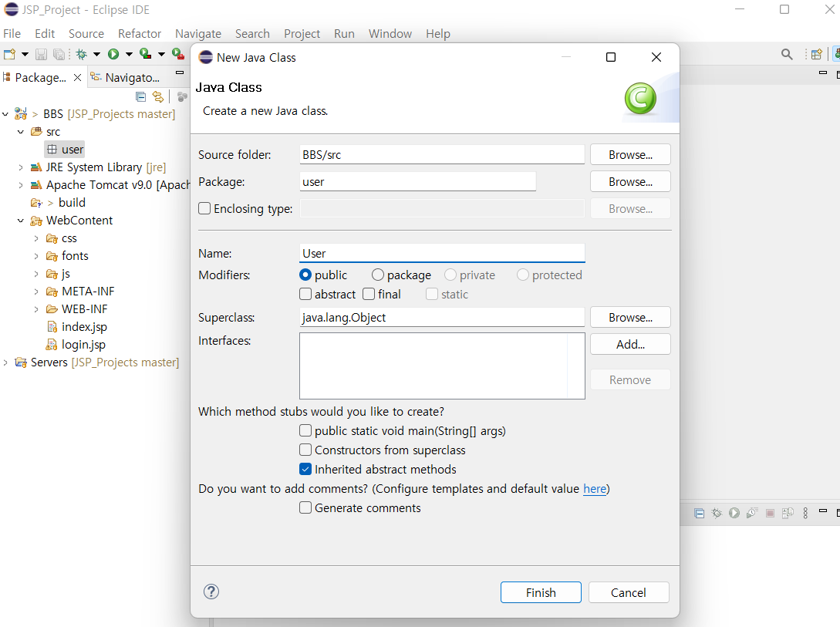Check the abstract modifier checkbox
This screenshot has width=840, height=627.
(305, 294)
